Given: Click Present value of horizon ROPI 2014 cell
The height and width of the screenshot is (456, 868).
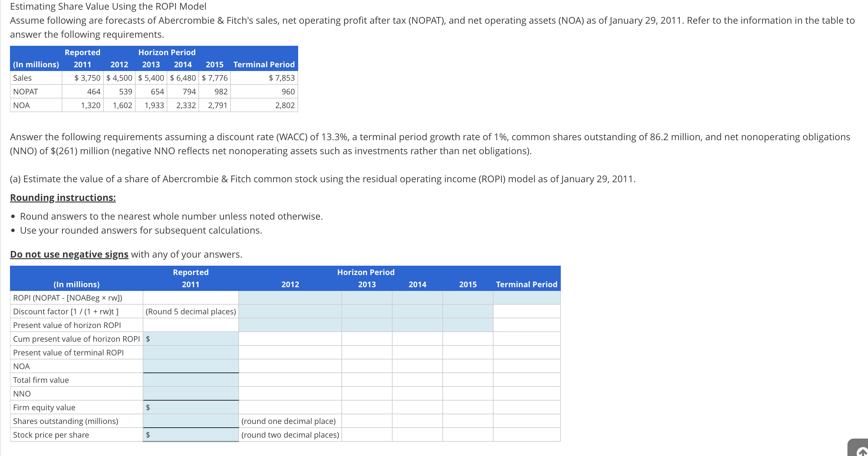Looking at the screenshot, I should pyautogui.click(x=417, y=325).
